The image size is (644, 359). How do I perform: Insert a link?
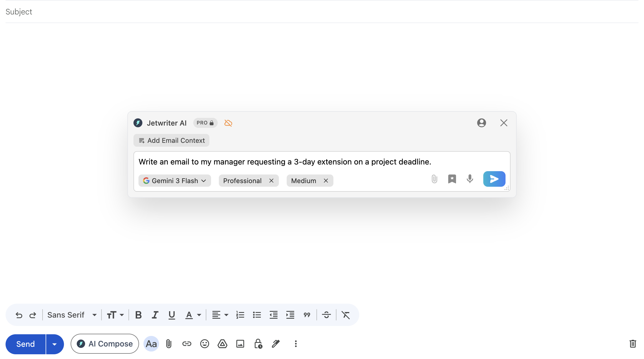[x=187, y=344]
